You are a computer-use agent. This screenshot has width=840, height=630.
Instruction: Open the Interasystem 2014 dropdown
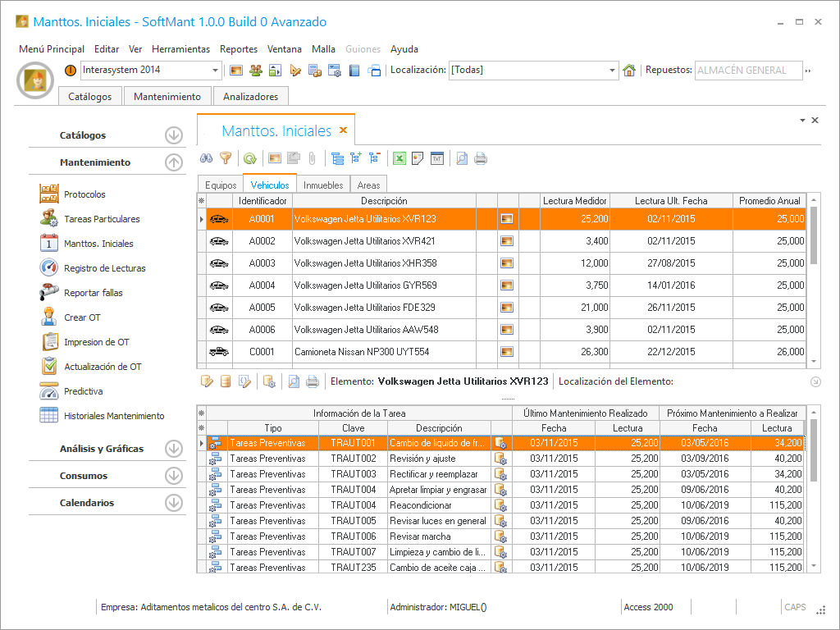(216, 71)
